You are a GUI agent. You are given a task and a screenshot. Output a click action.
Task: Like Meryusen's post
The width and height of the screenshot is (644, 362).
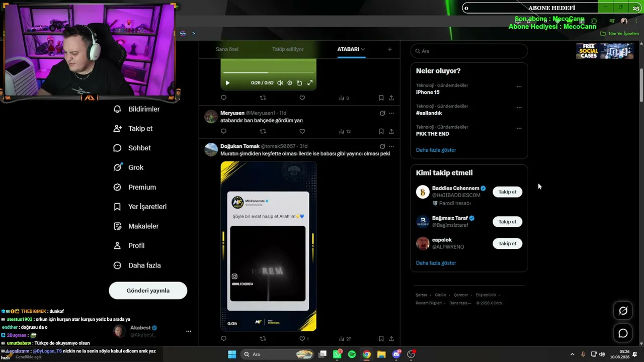(302, 131)
